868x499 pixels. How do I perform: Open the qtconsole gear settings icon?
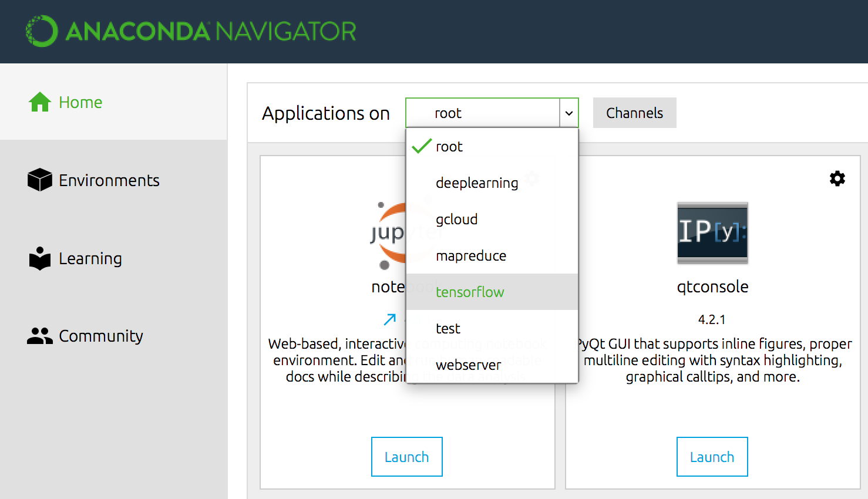click(x=837, y=178)
